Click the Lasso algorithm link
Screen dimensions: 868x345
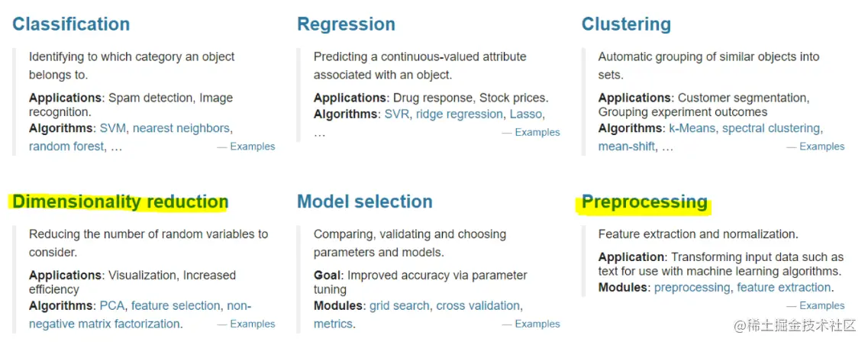pos(525,114)
